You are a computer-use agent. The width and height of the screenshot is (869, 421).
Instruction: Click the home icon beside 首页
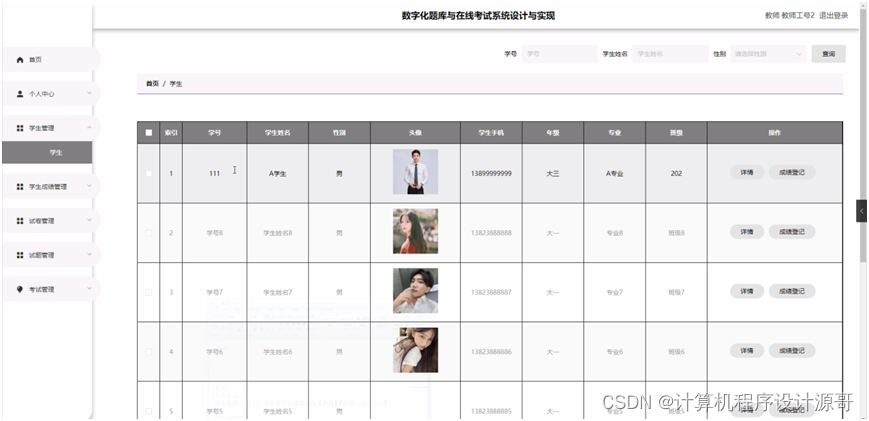point(20,60)
